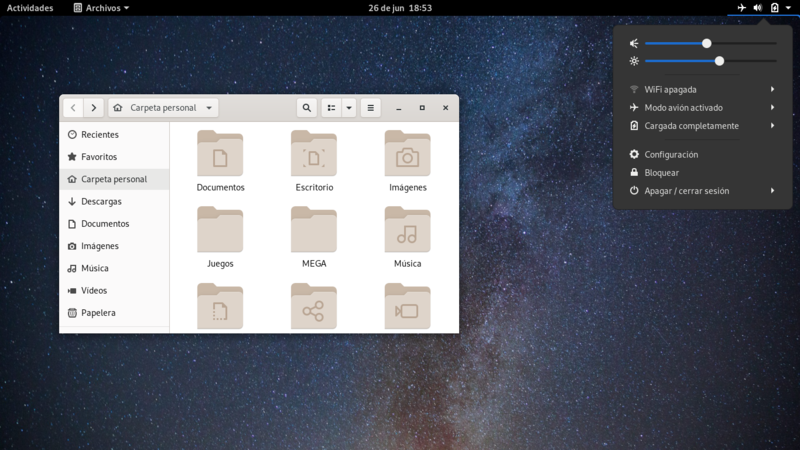This screenshot has height=450, width=800.
Task: Open Documentos in the sidebar
Action: click(x=114, y=223)
